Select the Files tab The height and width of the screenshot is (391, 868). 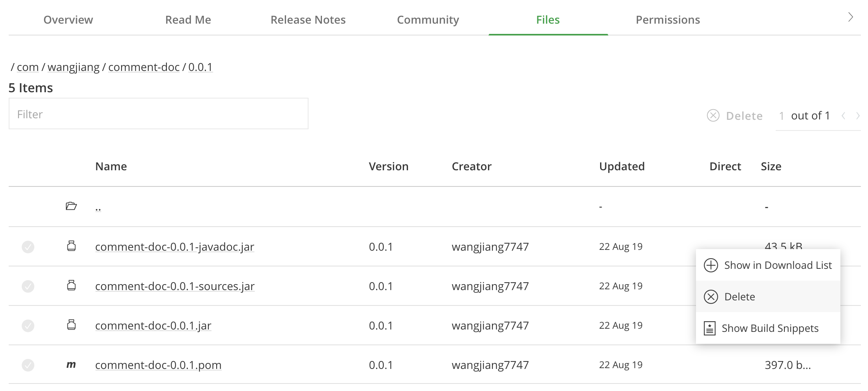tap(548, 20)
